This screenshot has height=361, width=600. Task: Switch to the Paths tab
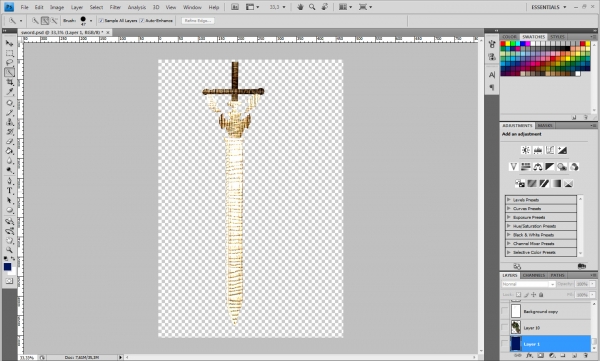557,275
